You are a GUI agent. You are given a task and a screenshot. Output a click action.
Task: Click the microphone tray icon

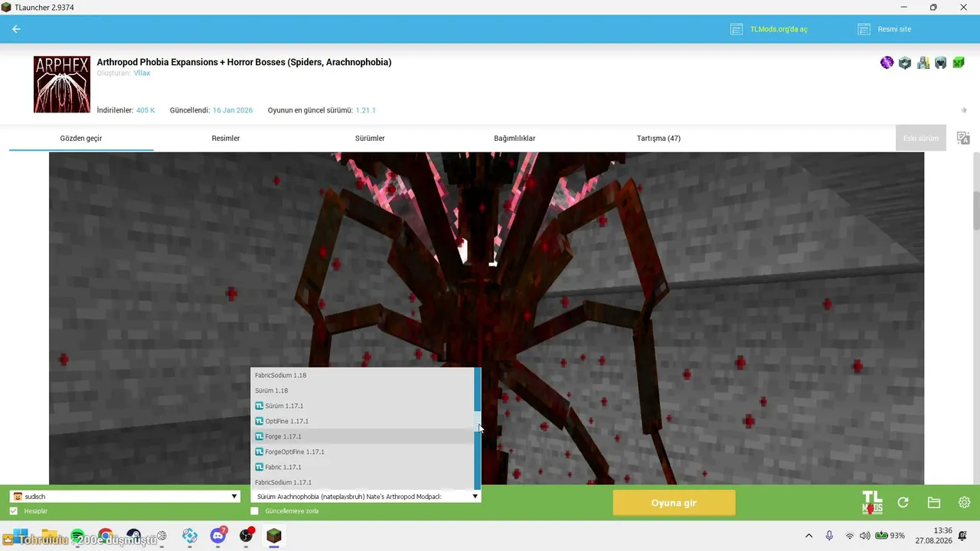(x=829, y=536)
